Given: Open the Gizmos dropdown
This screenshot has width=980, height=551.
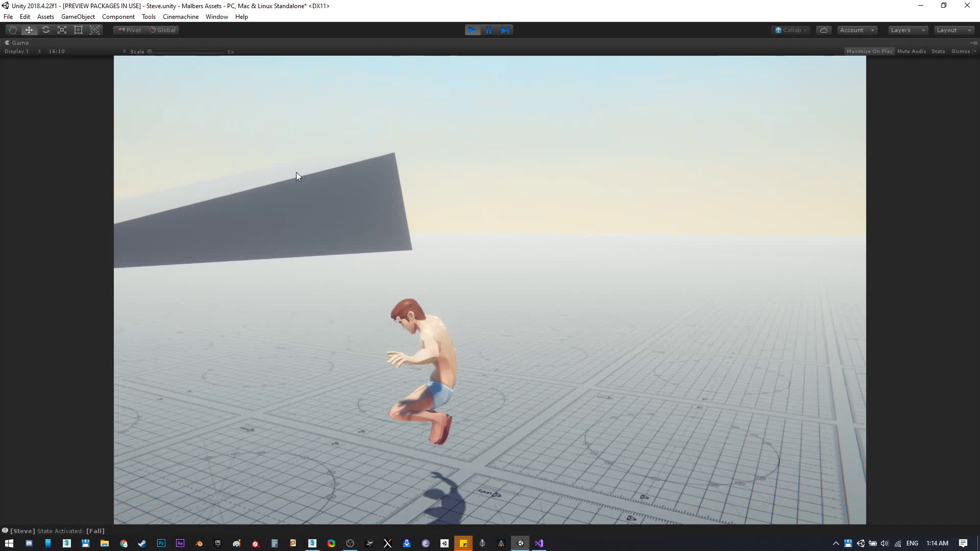Looking at the screenshot, I should coord(963,51).
